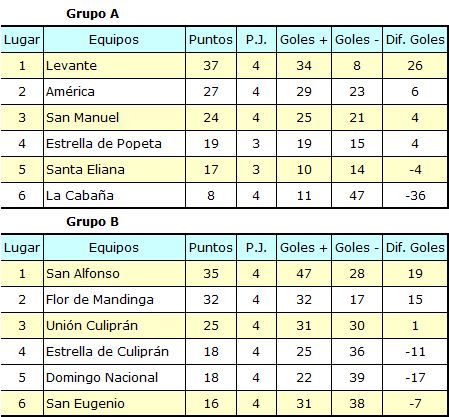Click the Goles + header in Grupo A
Image resolution: width=449 pixels, height=417 pixels.
coord(304,40)
